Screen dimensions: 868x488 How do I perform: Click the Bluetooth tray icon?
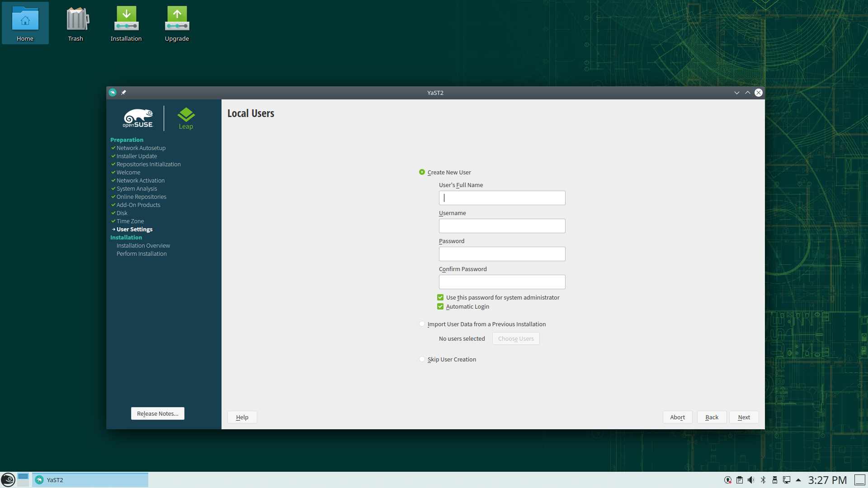pos(763,480)
